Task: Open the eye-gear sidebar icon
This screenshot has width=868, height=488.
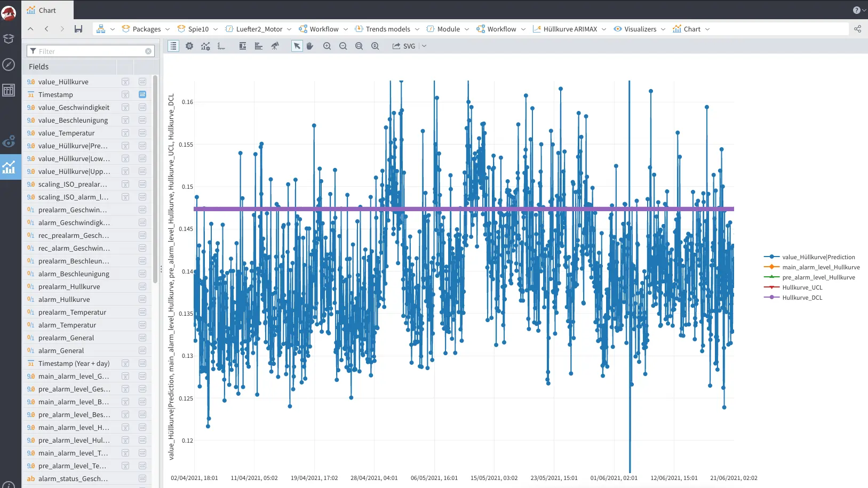Action: (9, 142)
